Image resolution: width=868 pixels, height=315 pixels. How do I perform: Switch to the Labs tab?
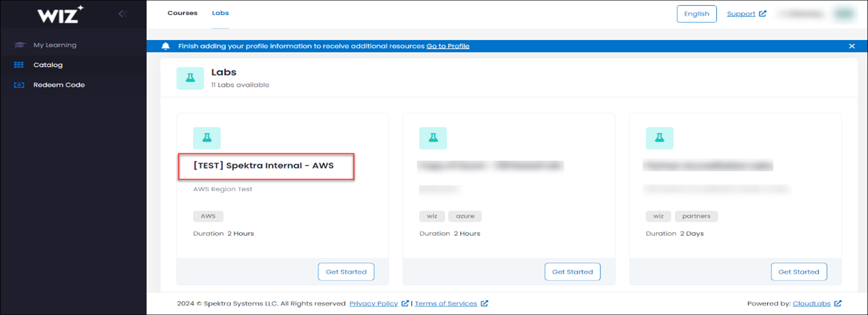click(x=220, y=13)
